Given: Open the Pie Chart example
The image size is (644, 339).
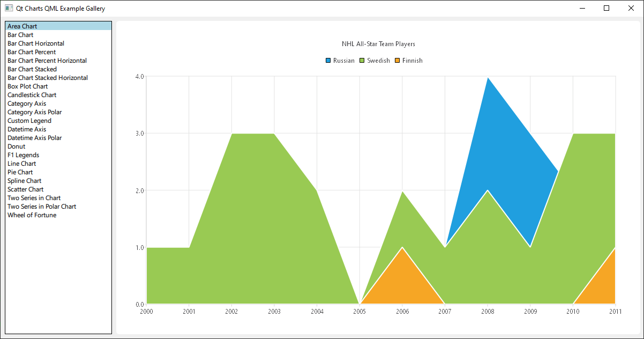Looking at the screenshot, I should click(20, 172).
